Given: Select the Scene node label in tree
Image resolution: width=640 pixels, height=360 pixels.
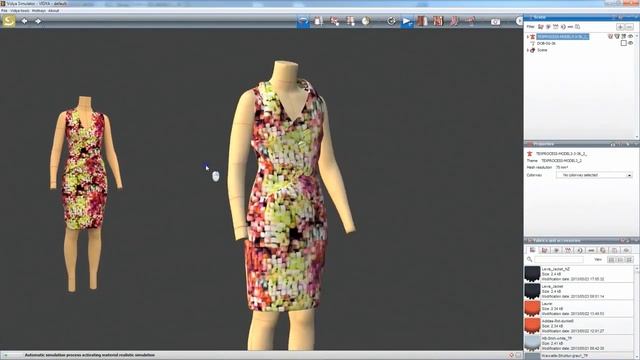Looking at the screenshot, I should tap(542, 50).
